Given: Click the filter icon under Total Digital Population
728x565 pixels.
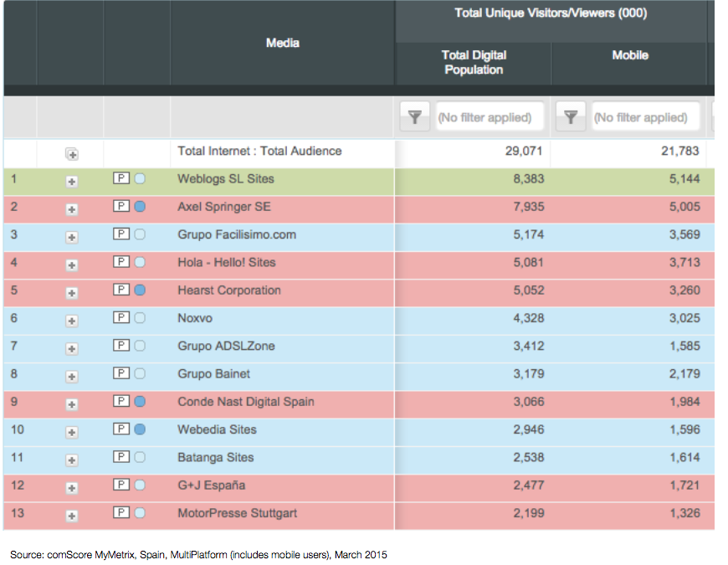Looking at the screenshot, I should (x=415, y=118).
